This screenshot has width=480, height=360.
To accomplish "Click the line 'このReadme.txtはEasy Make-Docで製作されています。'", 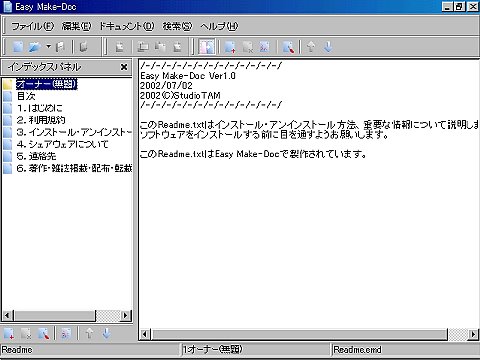I will tap(253, 154).
